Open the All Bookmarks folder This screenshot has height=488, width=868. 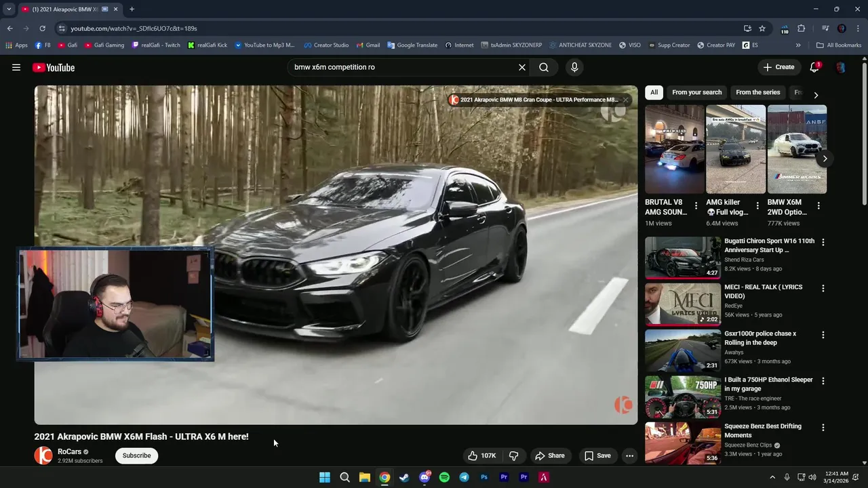tap(839, 45)
